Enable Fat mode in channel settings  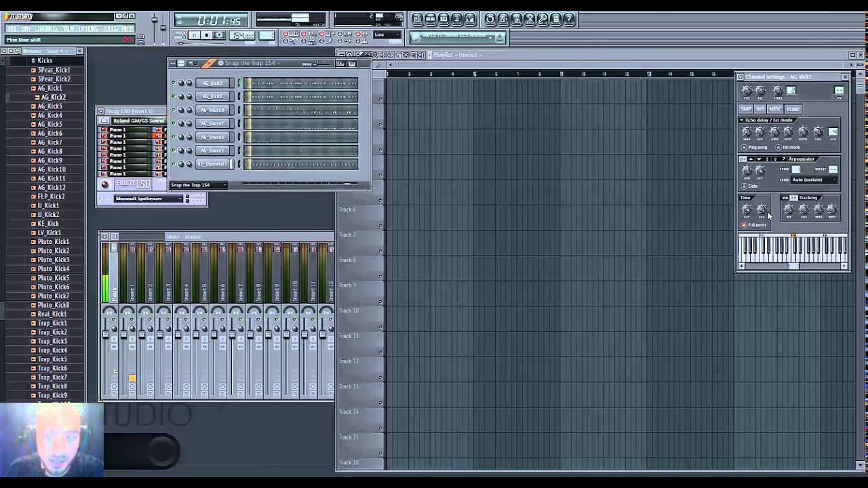tap(778, 147)
